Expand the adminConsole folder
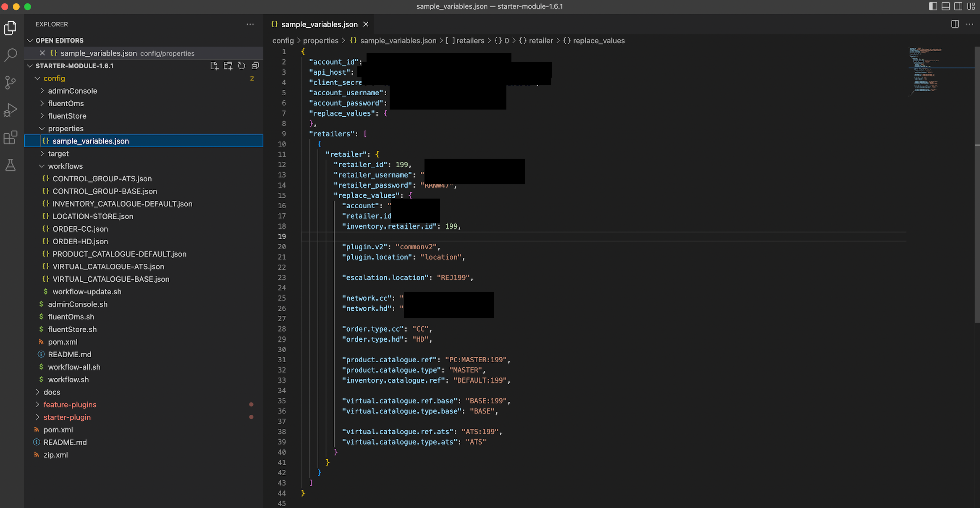980x508 pixels. (x=72, y=91)
